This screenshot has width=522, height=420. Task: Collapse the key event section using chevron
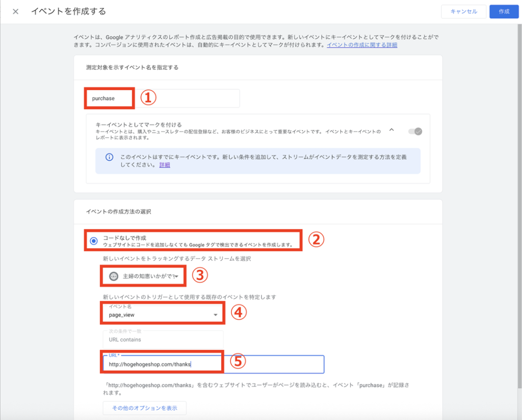click(x=391, y=130)
